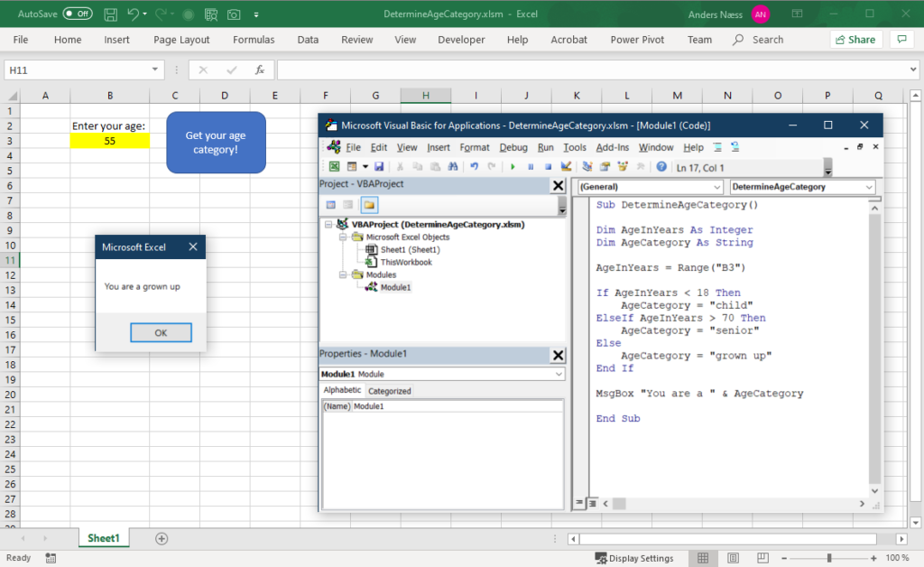
Task: Open the camera tool in Excel title bar
Action: (x=234, y=14)
